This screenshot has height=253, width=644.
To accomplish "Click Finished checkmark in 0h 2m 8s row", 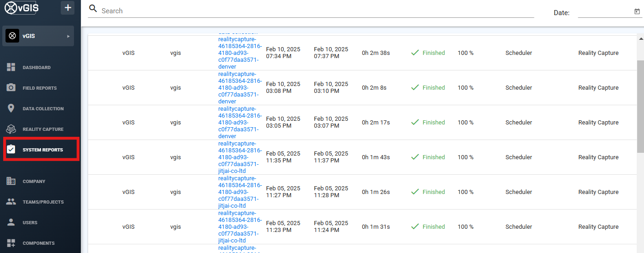I will click(x=415, y=87).
